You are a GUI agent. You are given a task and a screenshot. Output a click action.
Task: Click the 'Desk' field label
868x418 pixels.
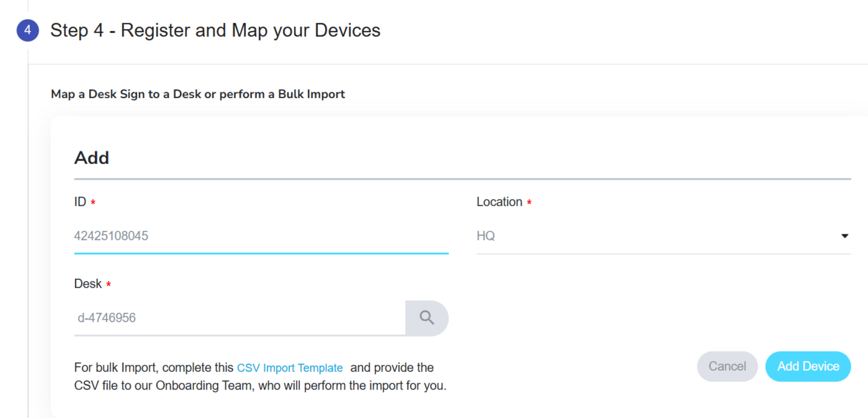[88, 284]
